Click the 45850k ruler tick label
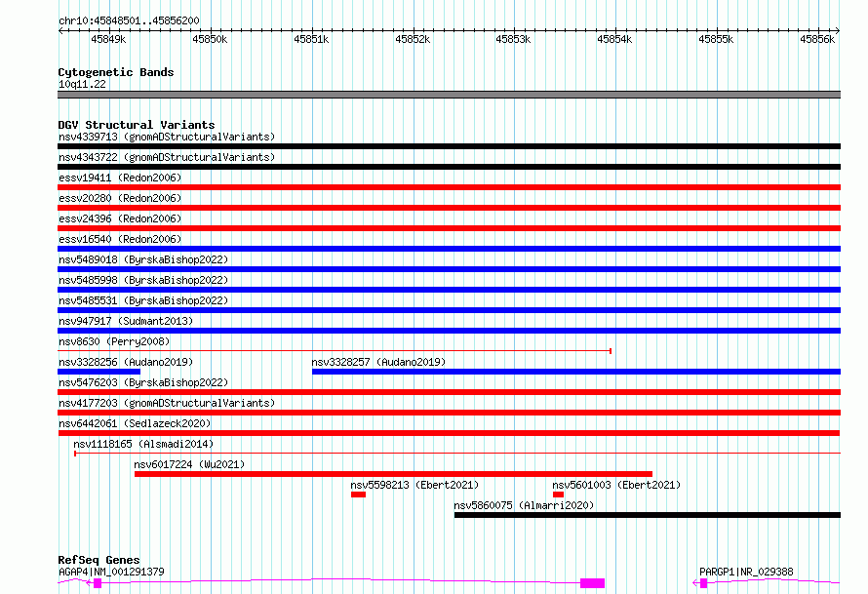 (x=210, y=39)
